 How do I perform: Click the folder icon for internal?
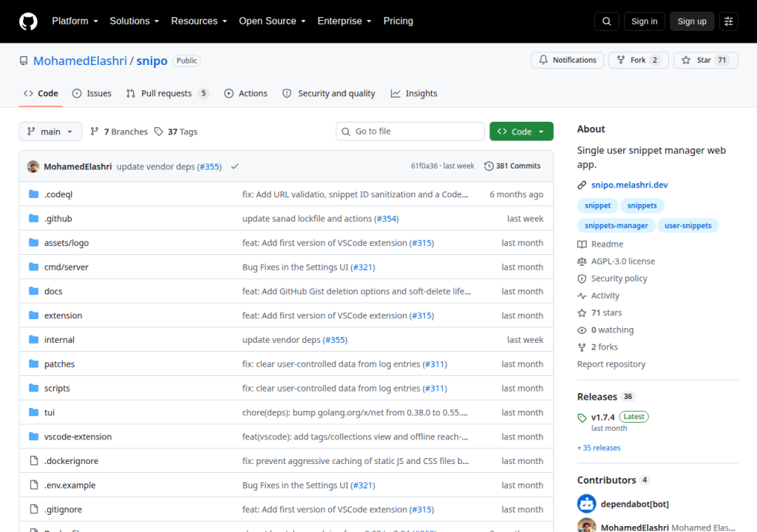pos(34,339)
